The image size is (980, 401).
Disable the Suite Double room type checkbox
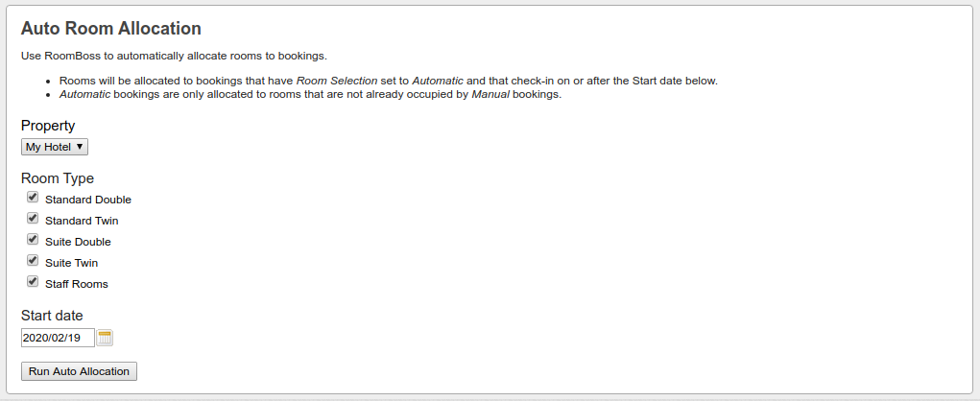33,240
